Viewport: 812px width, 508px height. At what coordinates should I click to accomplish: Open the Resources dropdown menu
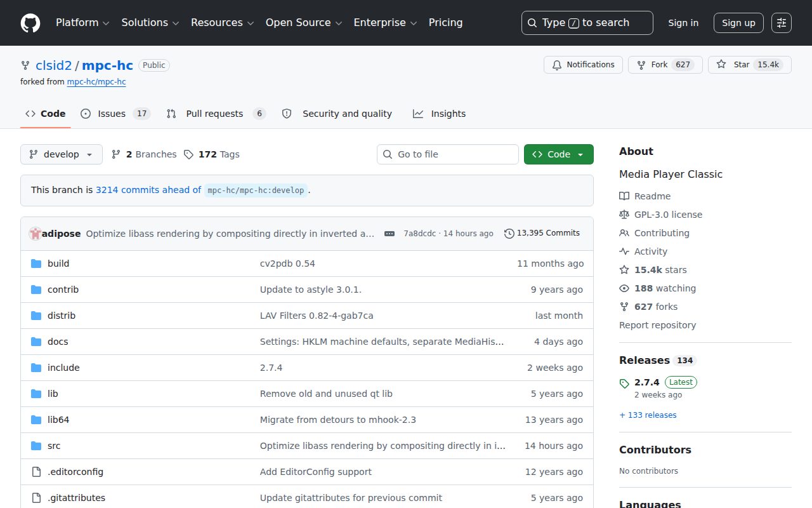pos(223,23)
